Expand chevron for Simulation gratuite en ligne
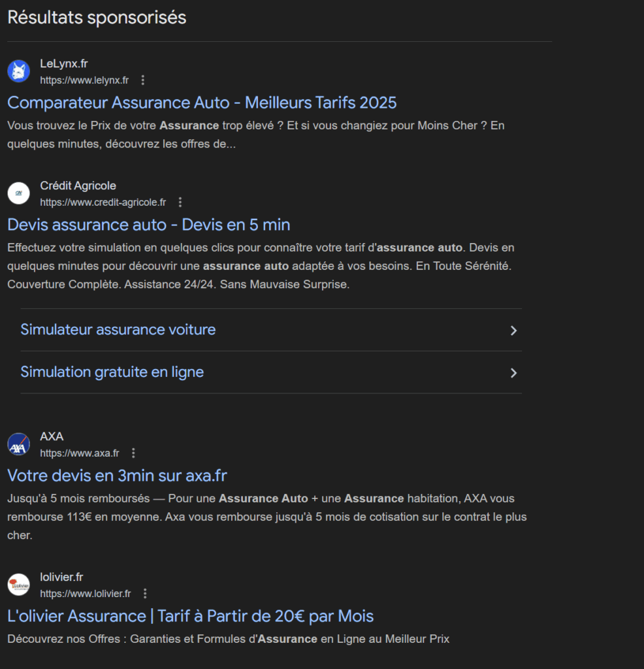Image resolution: width=644 pixels, height=669 pixels. [513, 373]
